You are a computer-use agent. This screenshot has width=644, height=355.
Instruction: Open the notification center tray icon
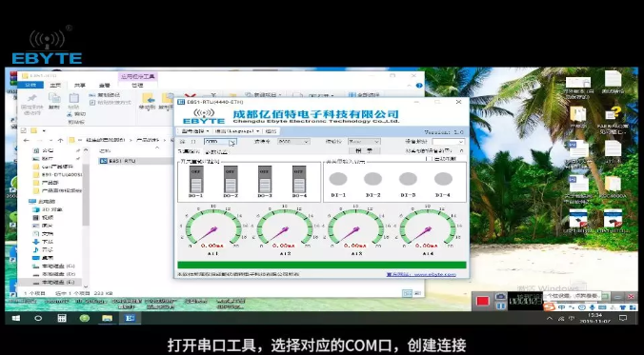tap(623, 318)
